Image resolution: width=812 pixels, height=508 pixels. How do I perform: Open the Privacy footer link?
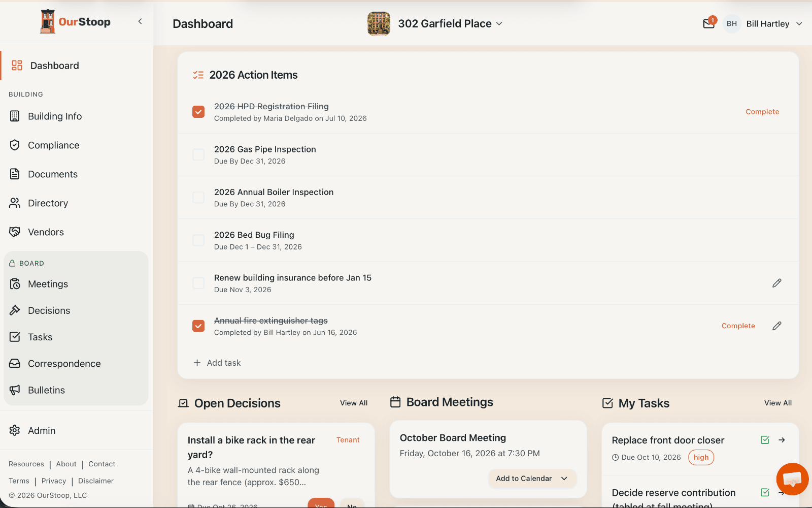54,481
